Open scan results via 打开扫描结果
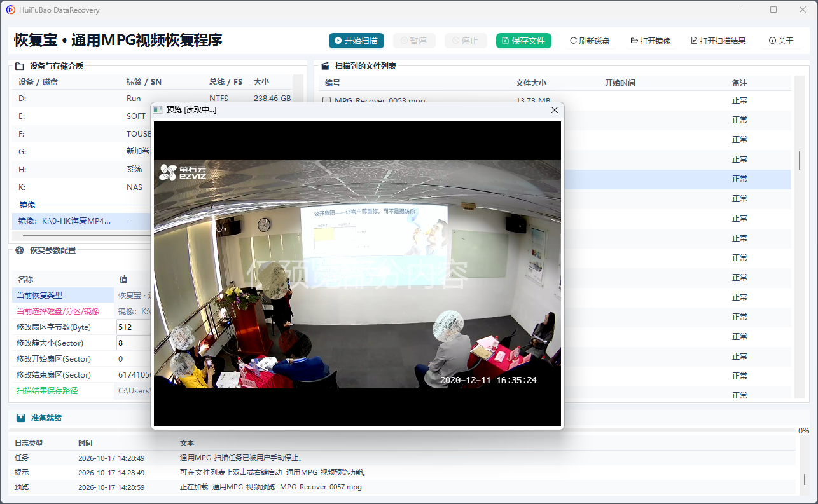This screenshot has width=818, height=504. (x=718, y=41)
